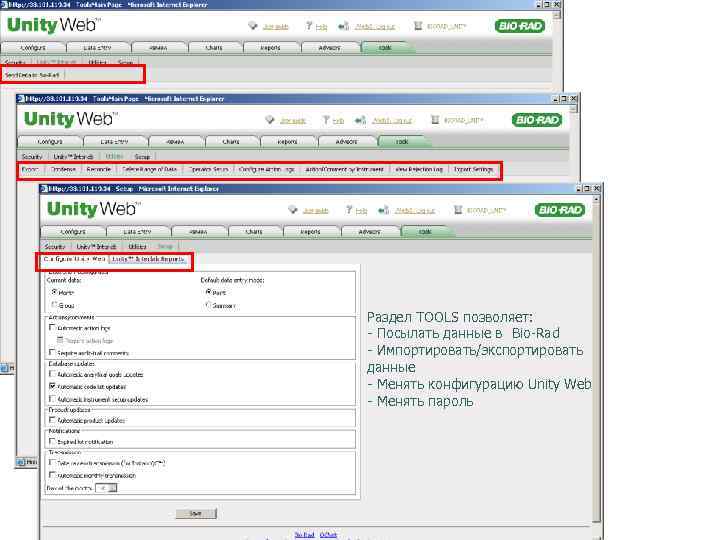
Task: Click the diamond icon in middle window header
Action: click(270, 120)
